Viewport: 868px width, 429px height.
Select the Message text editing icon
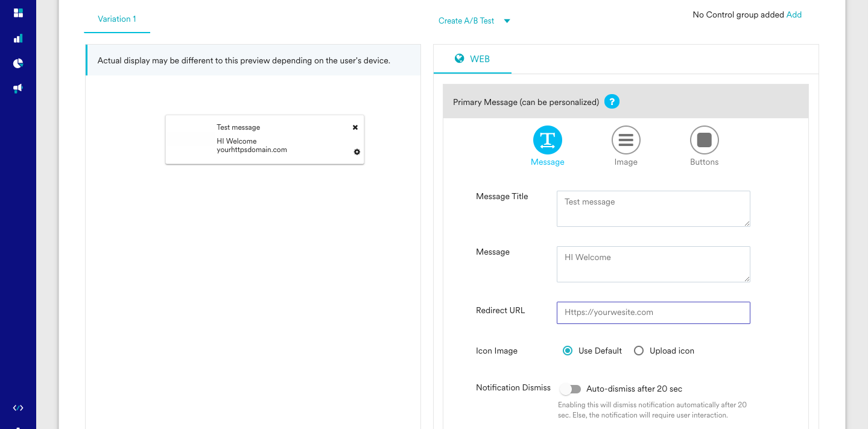pos(547,139)
